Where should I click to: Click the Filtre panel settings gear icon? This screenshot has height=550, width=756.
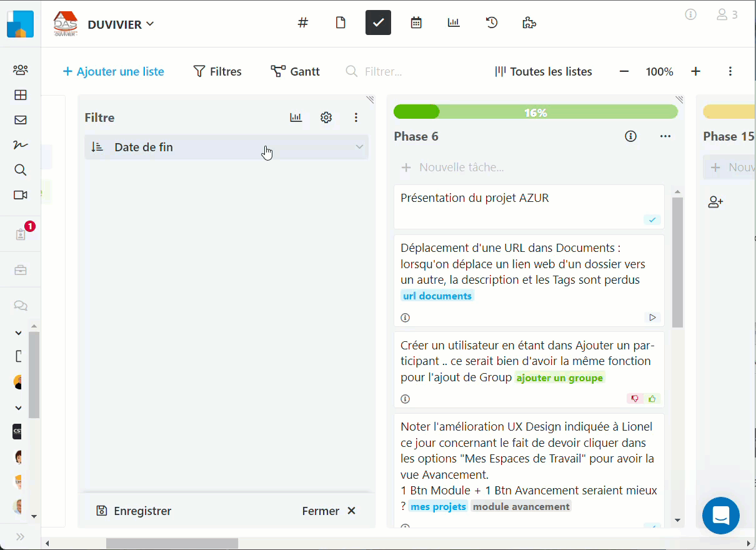pos(326,117)
